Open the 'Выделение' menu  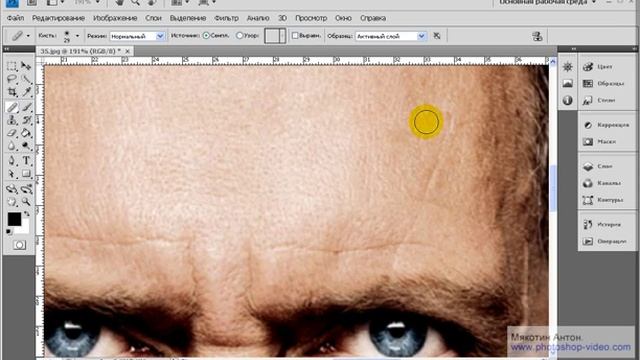pos(187,18)
